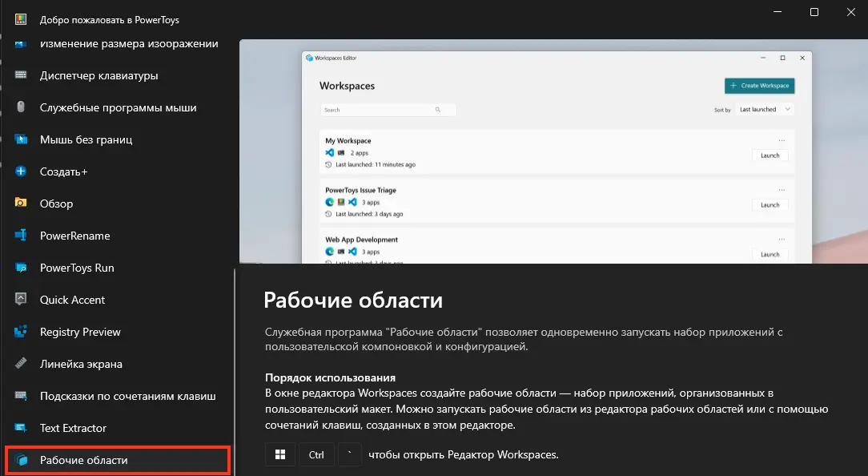
Task: Click Create Workspace in the preview image
Action: coord(759,85)
